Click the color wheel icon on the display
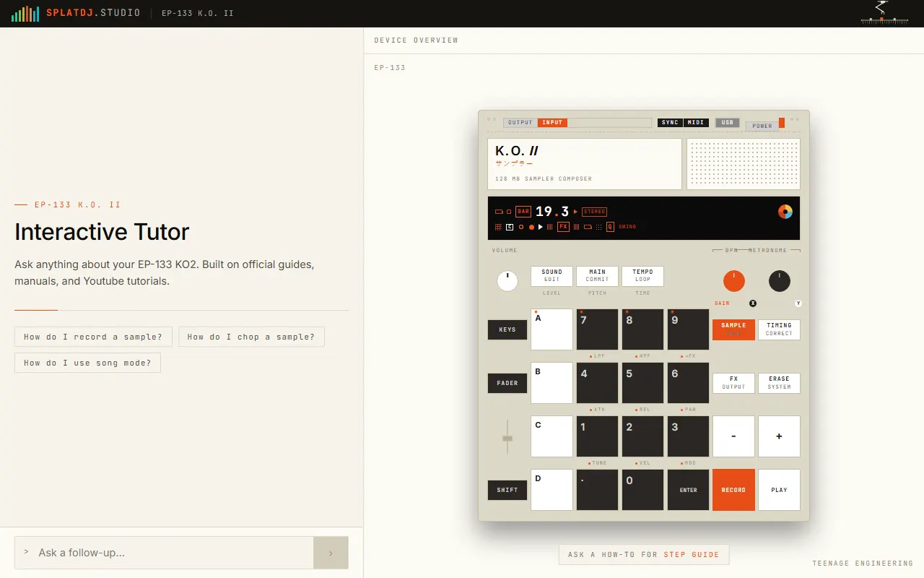This screenshot has width=924, height=578. 785,212
